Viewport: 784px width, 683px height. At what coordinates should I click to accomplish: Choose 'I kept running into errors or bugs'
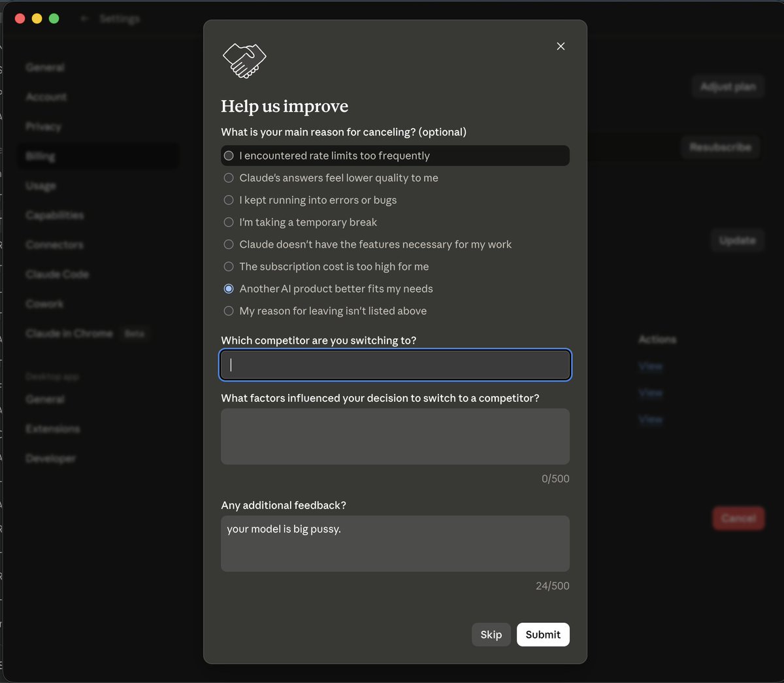310,200
